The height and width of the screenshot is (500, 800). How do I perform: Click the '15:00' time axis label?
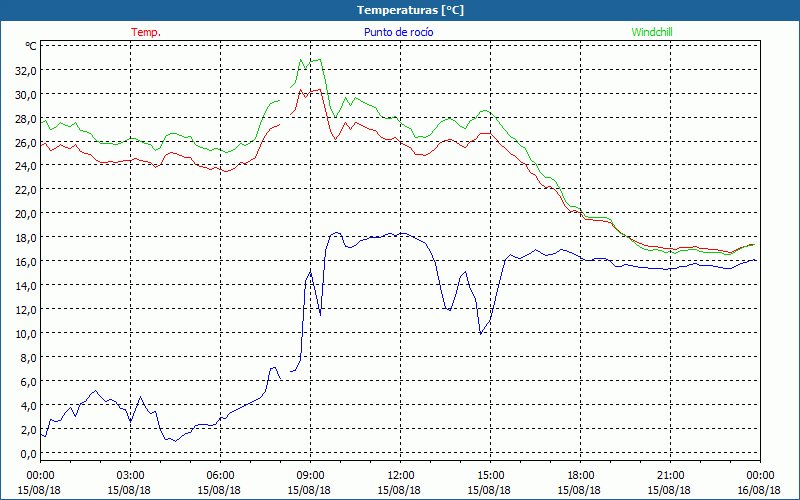[x=490, y=476]
